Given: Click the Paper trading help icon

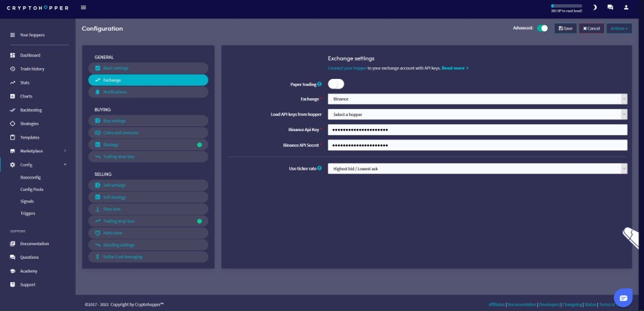Looking at the screenshot, I should click(x=320, y=84).
